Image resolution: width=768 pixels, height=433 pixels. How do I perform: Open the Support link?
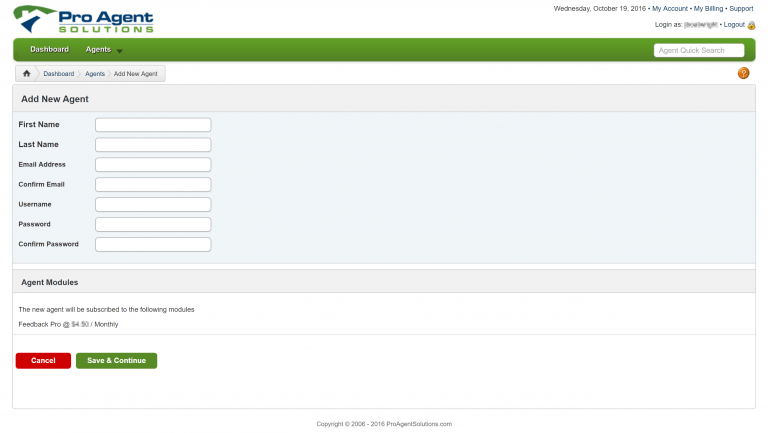(x=741, y=8)
